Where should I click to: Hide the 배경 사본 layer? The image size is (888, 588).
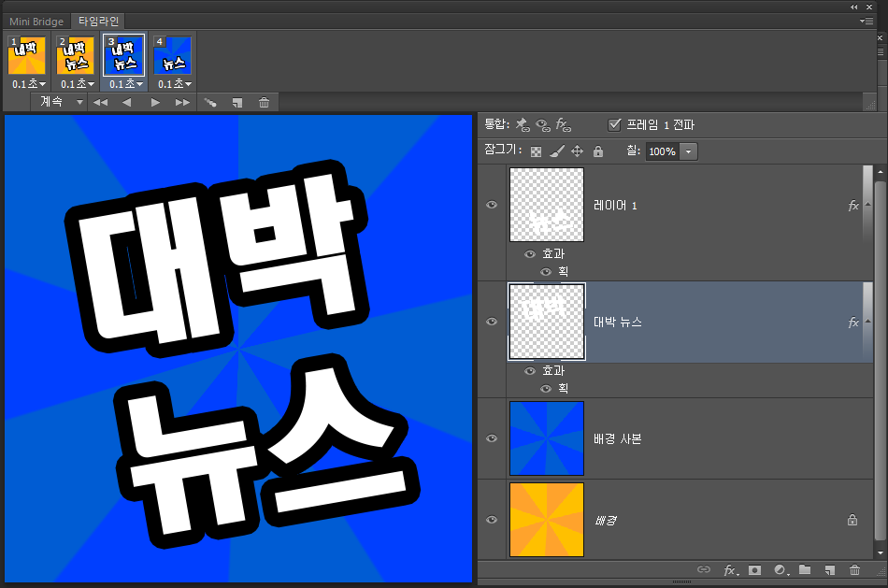[x=492, y=437]
